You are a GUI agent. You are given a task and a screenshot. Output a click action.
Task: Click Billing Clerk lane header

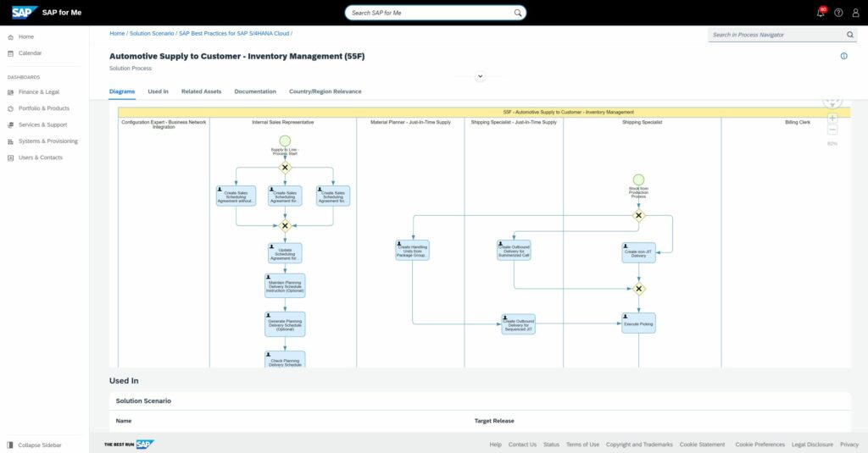pos(797,122)
